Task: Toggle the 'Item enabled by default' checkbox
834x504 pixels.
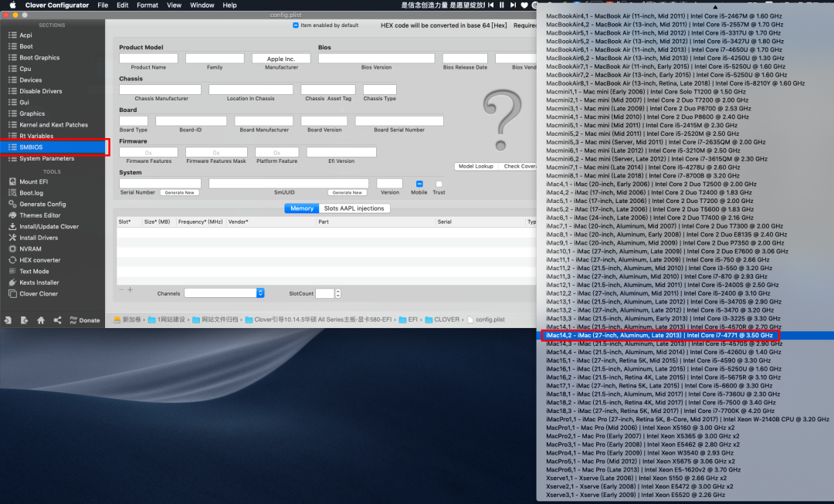Action: (296, 25)
